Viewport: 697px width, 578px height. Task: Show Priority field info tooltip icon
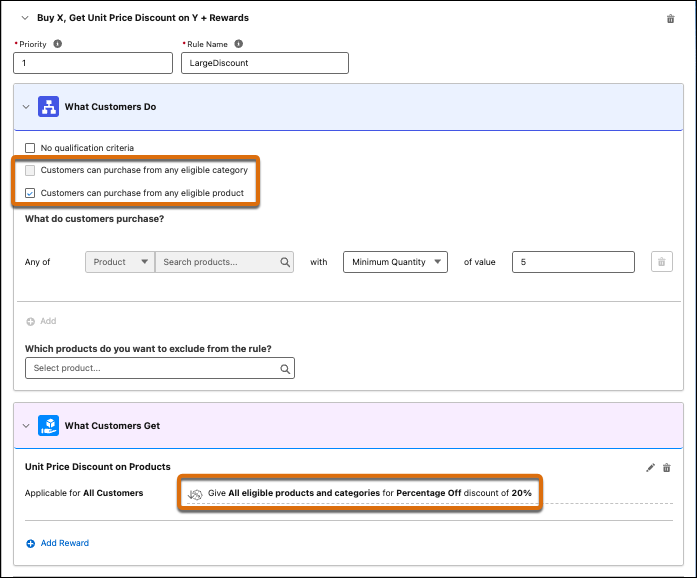click(x=58, y=44)
